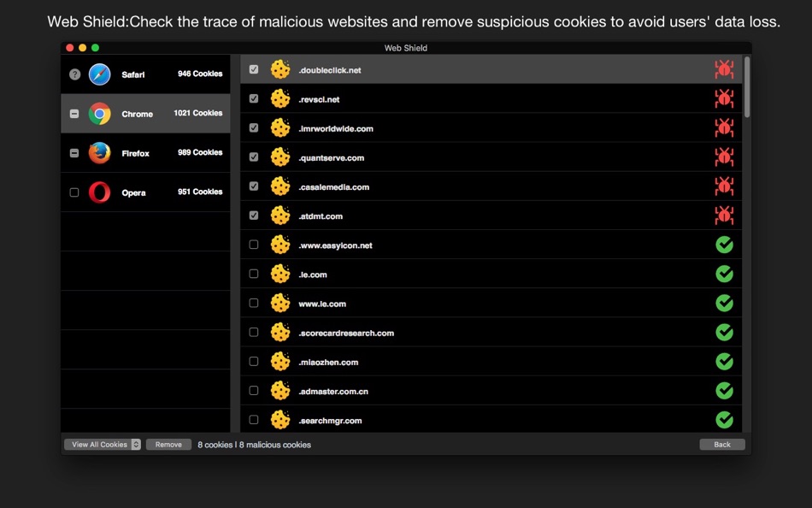812x508 pixels.
Task: Select the "989 Cookies" Firefox count
Action: click(200, 152)
